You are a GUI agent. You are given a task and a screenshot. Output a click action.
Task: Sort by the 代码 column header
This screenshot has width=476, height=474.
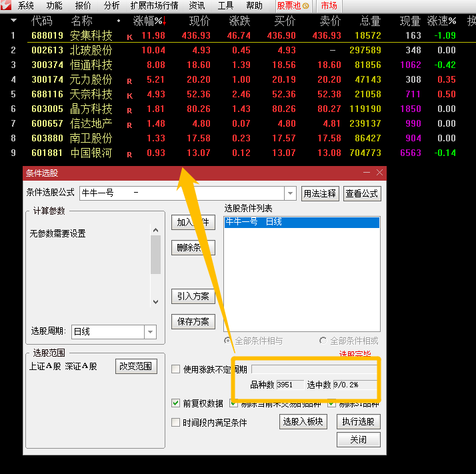tap(41, 21)
